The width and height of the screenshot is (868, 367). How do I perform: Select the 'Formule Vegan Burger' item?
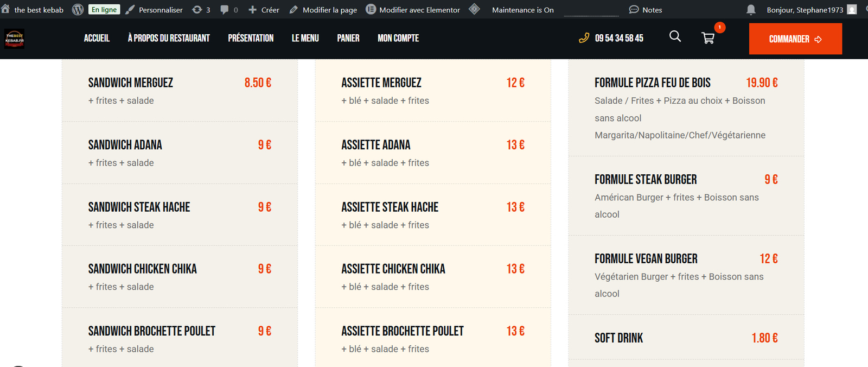(646, 259)
